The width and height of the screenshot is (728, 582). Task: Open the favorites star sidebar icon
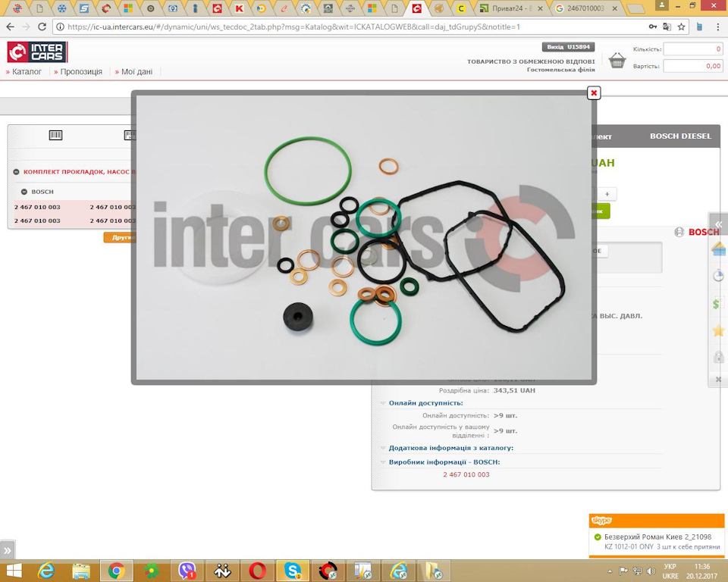click(x=718, y=330)
